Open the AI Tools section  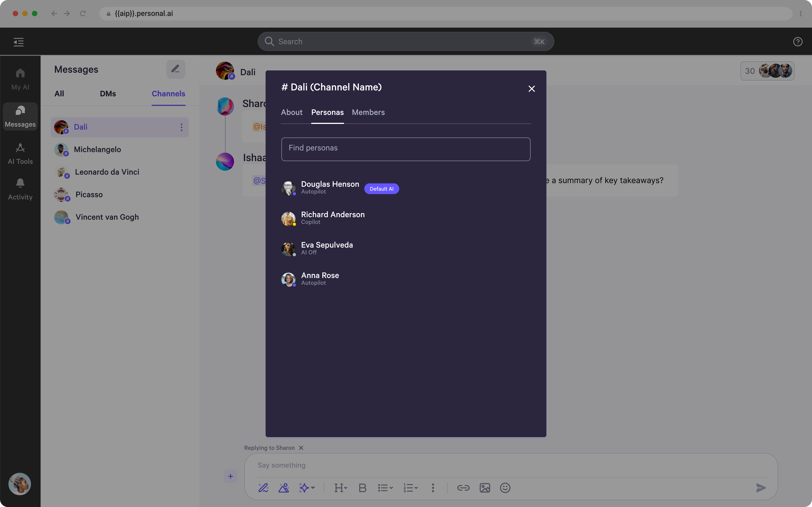click(x=20, y=153)
